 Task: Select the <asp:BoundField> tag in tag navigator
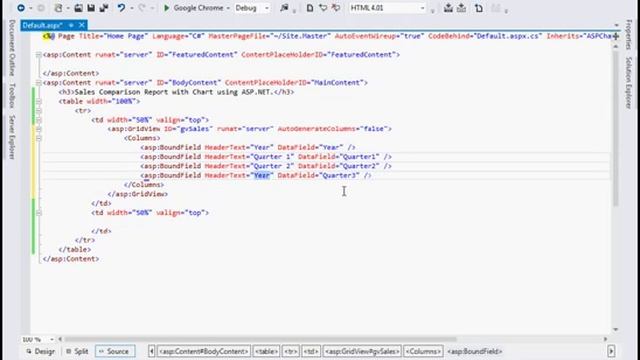pyautogui.click(x=475, y=351)
